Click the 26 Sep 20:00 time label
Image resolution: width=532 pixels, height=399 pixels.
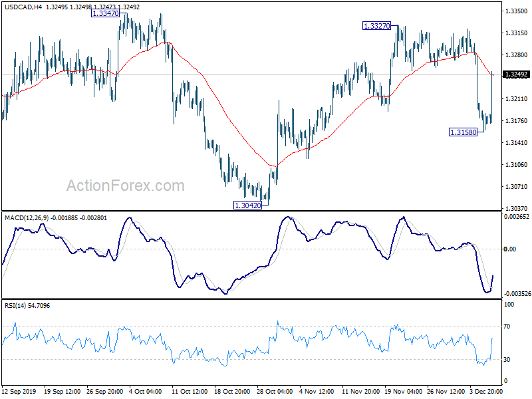pyautogui.click(x=105, y=392)
